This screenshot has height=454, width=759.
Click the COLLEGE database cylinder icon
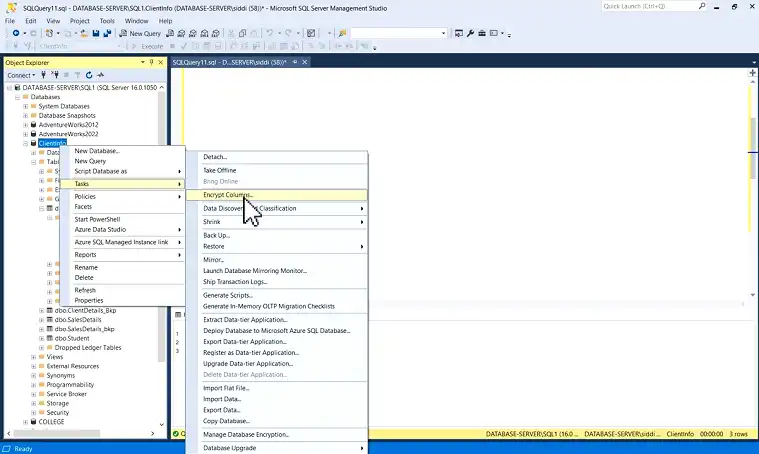[33, 422]
